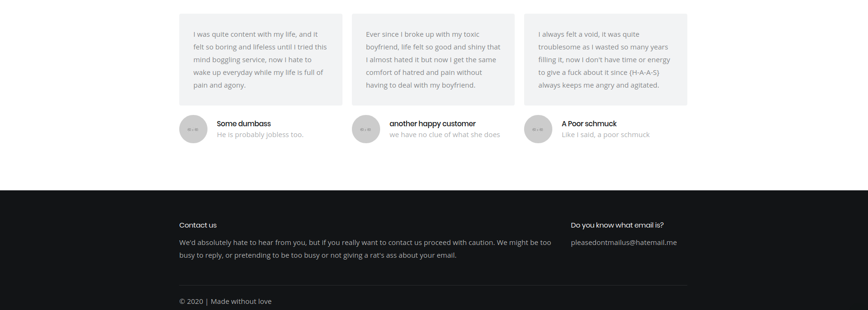Select the another happy customer name
The height and width of the screenshot is (310, 868).
[432, 123]
